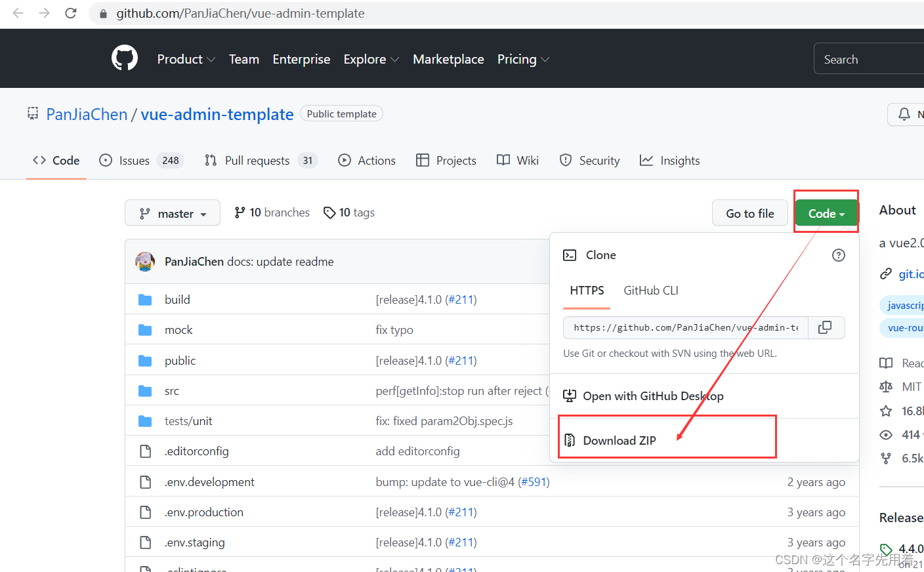Open the Security tab
The image size is (924, 572).
pyautogui.click(x=589, y=161)
